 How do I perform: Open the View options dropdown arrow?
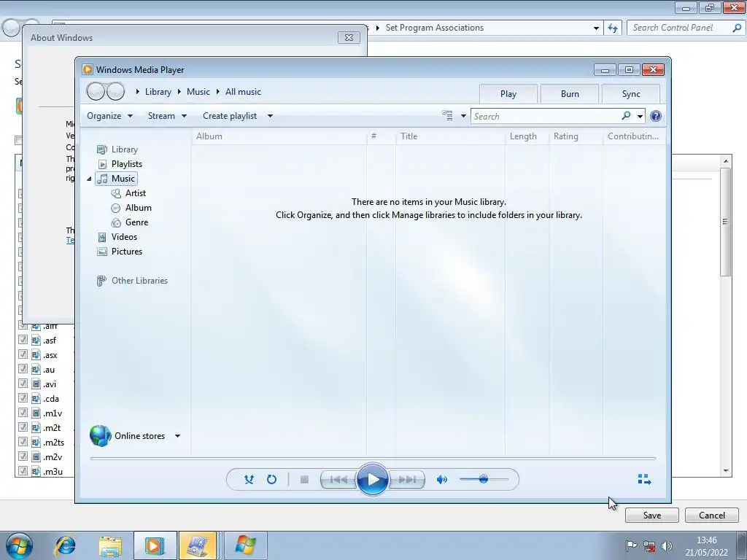(463, 116)
